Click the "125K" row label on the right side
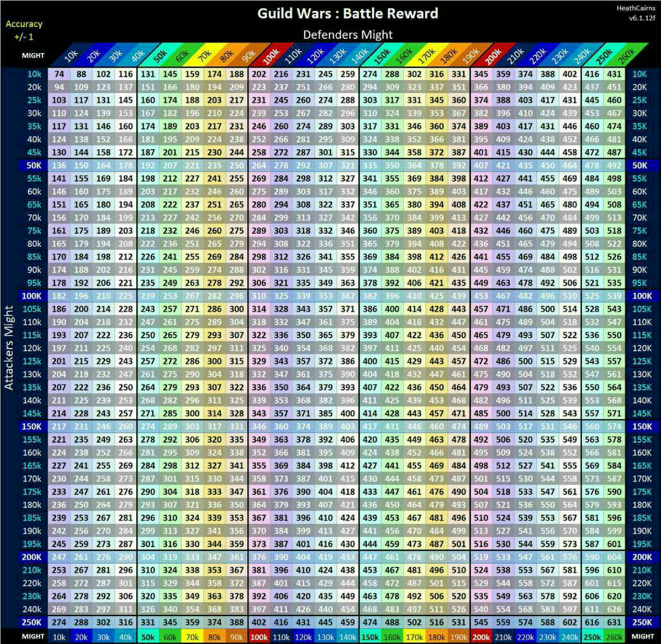 pyautogui.click(x=642, y=361)
